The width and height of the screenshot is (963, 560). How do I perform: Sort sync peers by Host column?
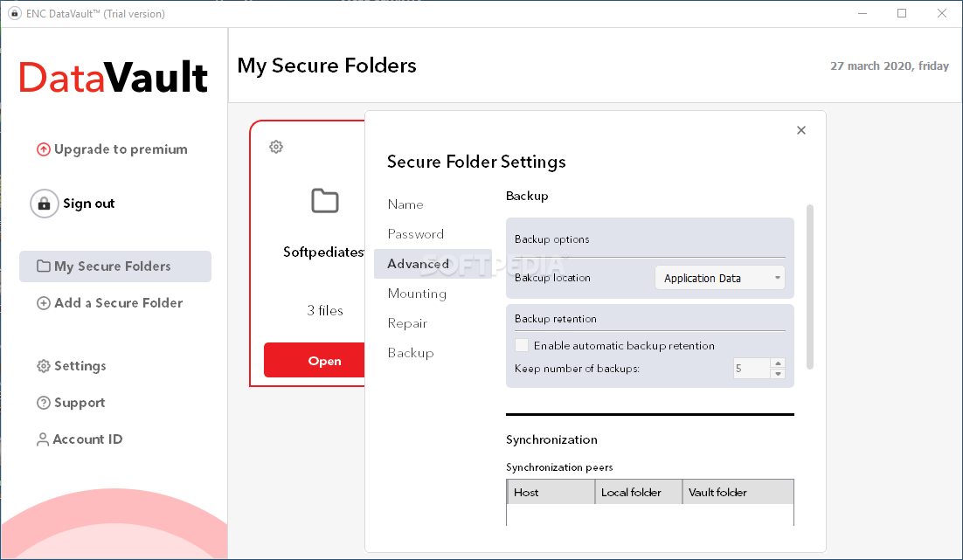551,492
